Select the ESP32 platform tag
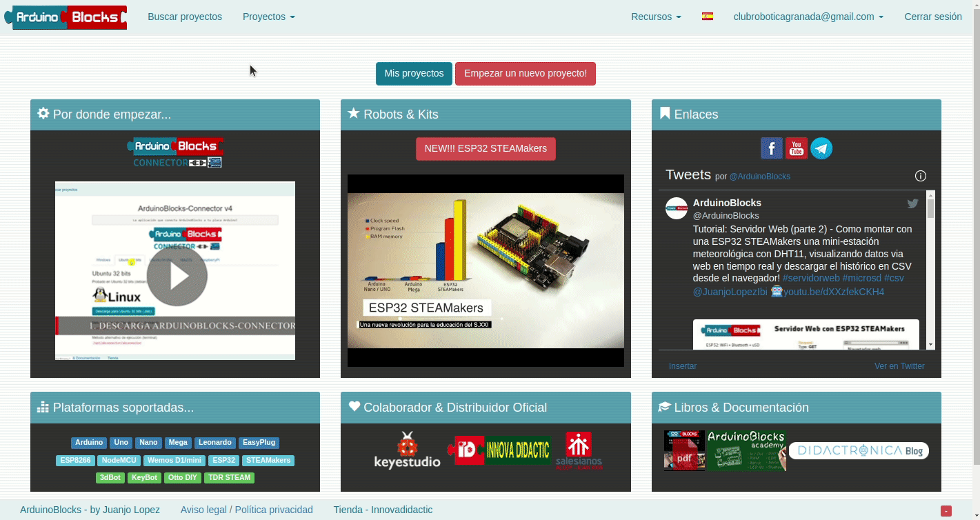Screen dimensions: 980x520 tap(224, 460)
